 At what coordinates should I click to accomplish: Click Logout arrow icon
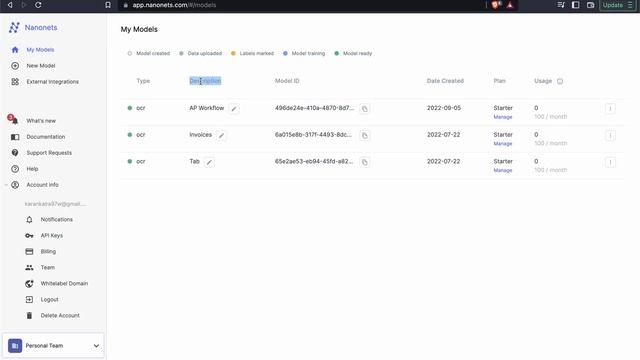(x=29, y=300)
